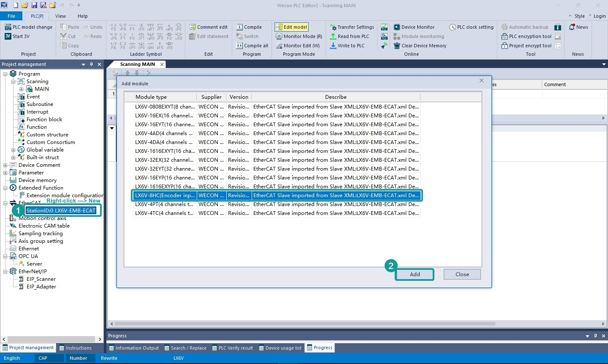Click the editor horizontal scrollbar

tap(304, 324)
